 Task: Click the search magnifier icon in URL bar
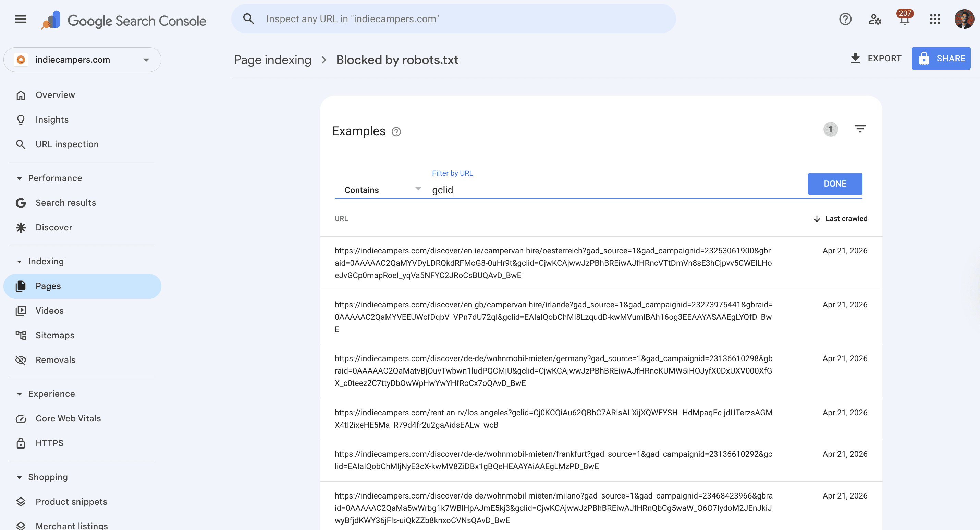[x=248, y=18]
